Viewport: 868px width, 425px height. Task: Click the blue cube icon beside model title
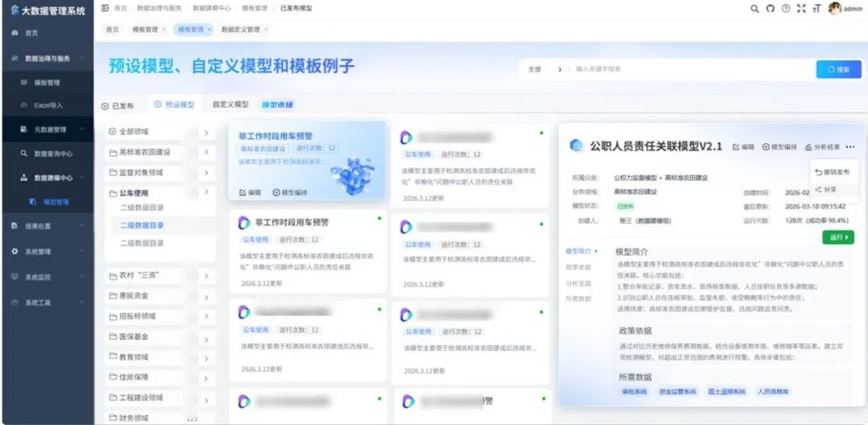click(577, 146)
